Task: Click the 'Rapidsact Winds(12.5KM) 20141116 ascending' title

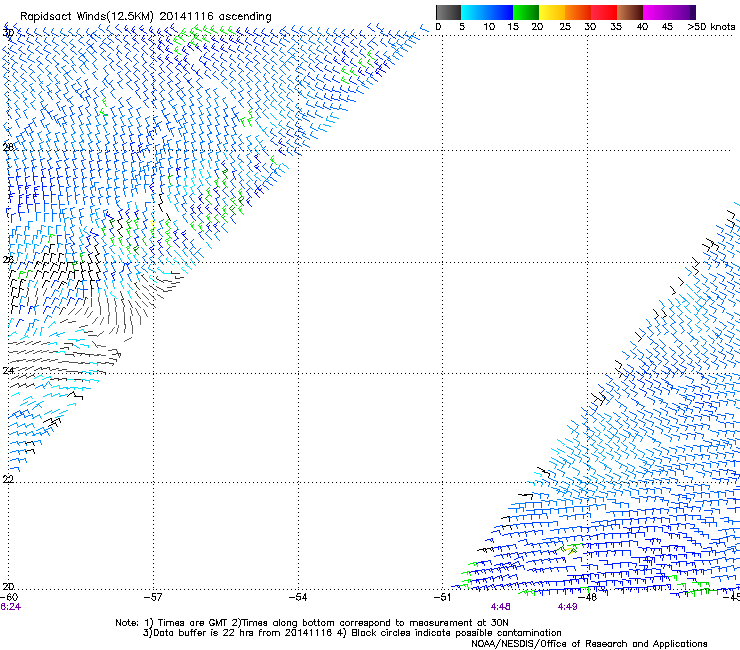Action: coord(146,17)
